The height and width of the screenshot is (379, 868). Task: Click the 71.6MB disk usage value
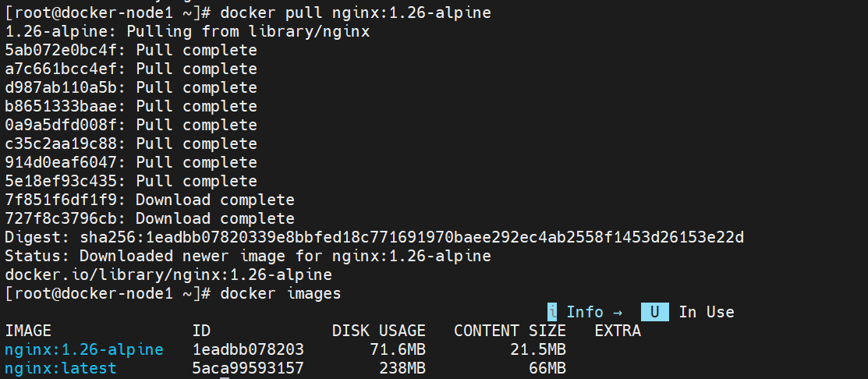[x=398, y=349]
